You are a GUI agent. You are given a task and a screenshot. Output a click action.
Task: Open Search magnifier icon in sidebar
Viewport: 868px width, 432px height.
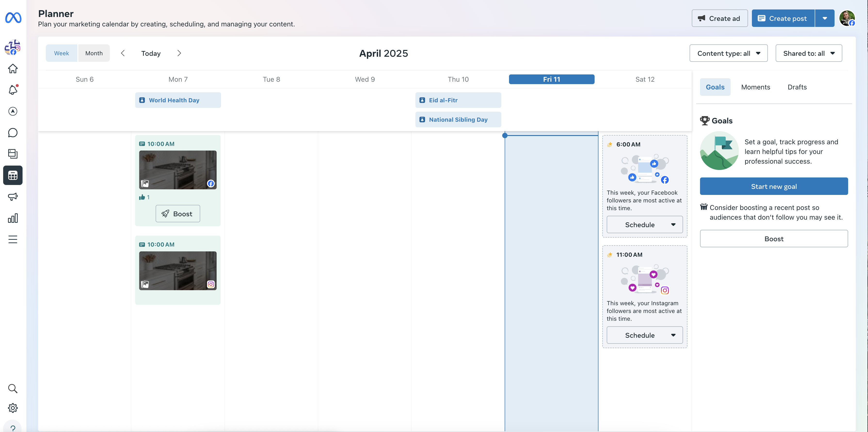(13, 389)
